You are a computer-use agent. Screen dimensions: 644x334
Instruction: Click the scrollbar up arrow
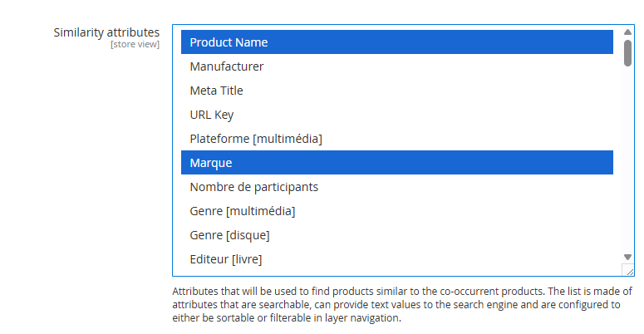(x=628, y=33)
